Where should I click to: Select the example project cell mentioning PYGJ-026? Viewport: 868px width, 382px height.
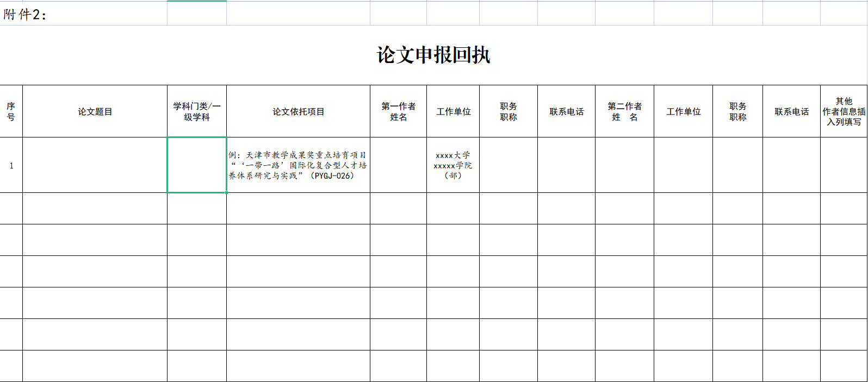click(299, 165)
